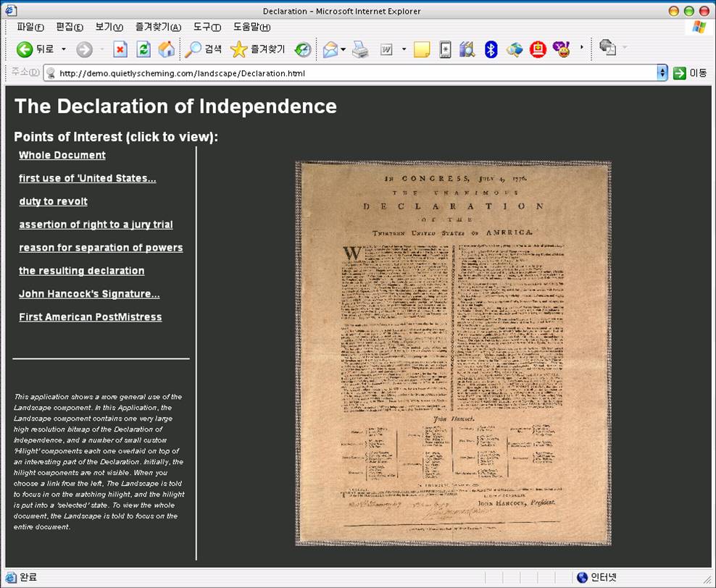Expand the Mail options dropdown arrow

pyautogui.click(x=343, y=49)
